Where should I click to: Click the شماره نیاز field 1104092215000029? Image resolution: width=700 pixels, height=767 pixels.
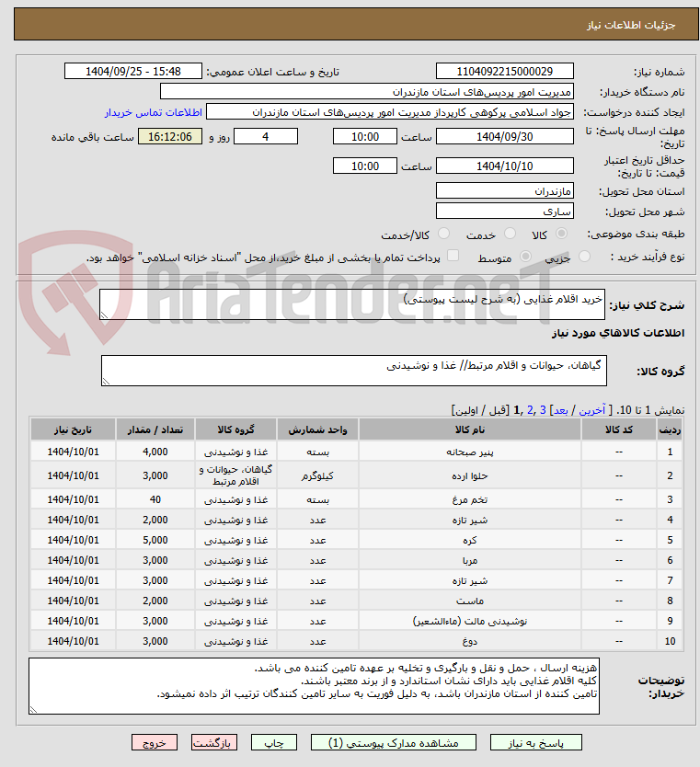504,72
